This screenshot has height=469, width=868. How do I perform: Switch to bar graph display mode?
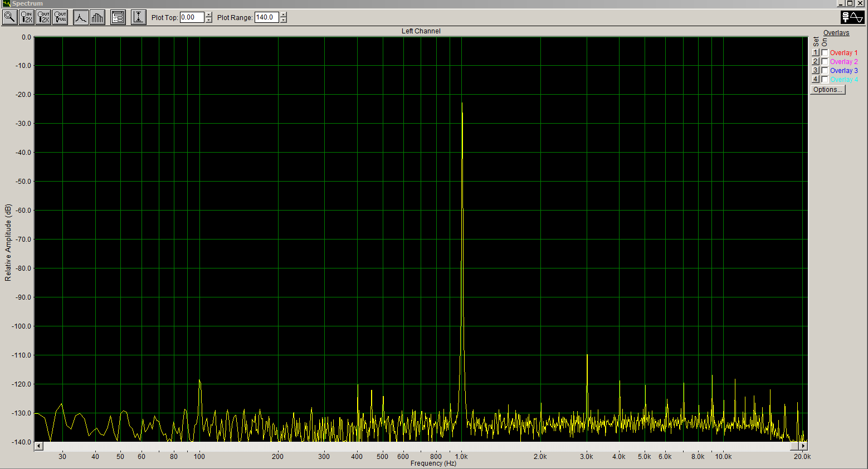pos(97,17)
